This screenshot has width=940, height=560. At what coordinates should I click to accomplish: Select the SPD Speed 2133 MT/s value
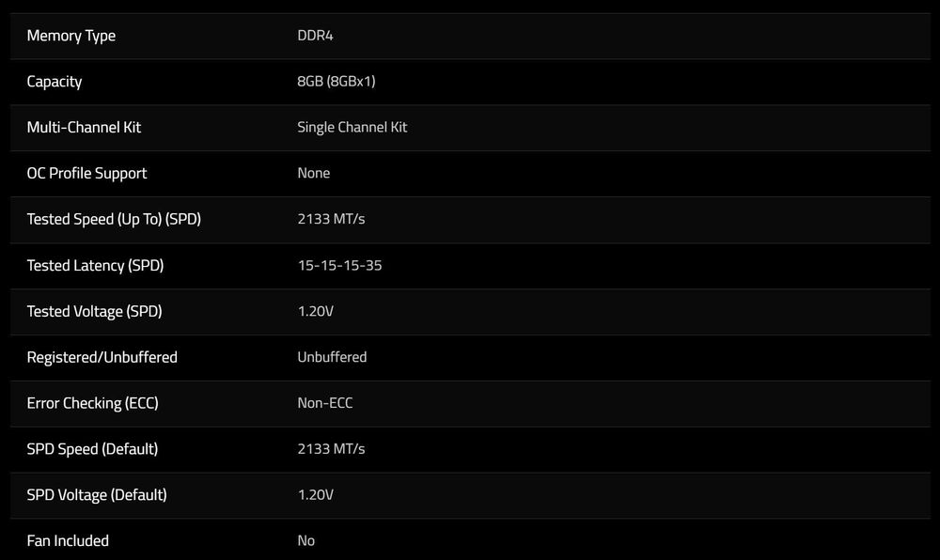331,449
